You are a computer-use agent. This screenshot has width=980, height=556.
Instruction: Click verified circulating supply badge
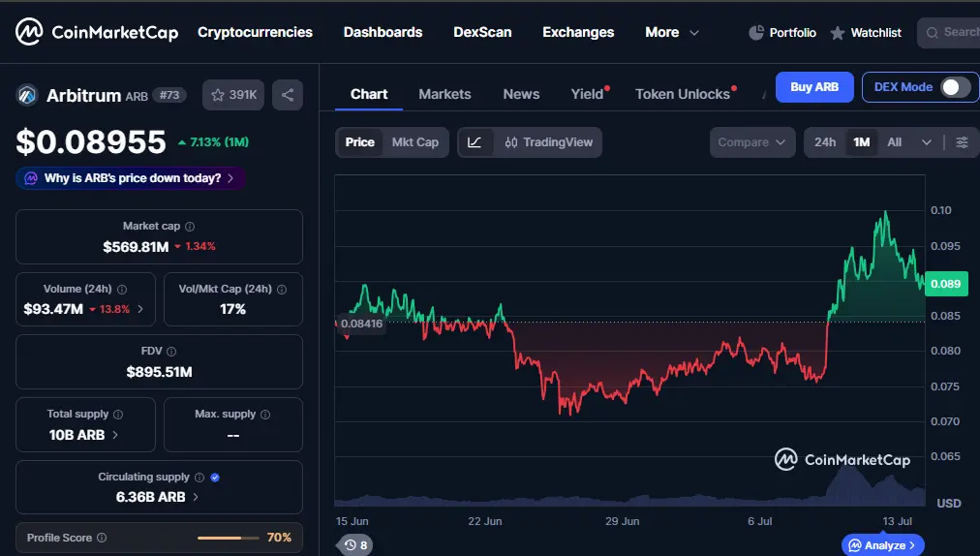(215, 478)
